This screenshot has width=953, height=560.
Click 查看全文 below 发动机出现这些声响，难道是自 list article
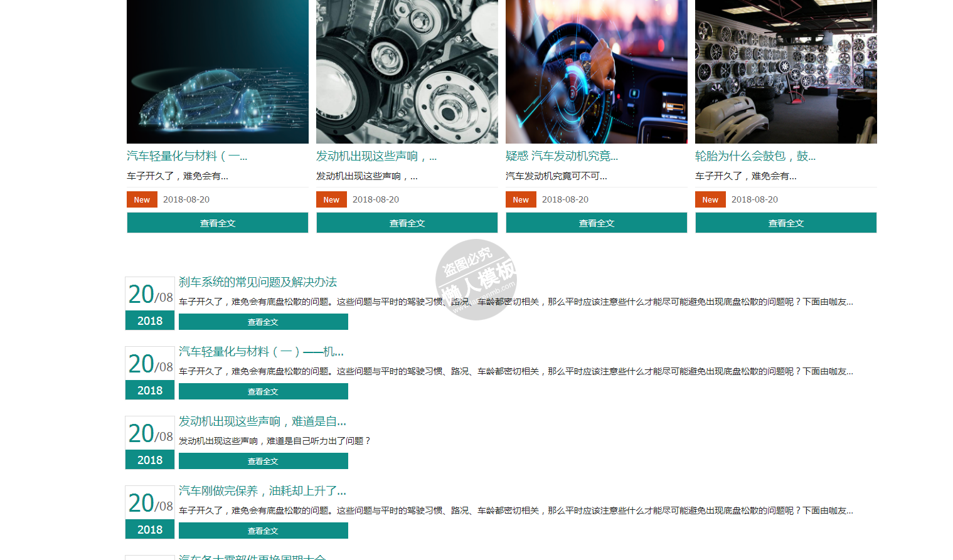click(264, 461)
